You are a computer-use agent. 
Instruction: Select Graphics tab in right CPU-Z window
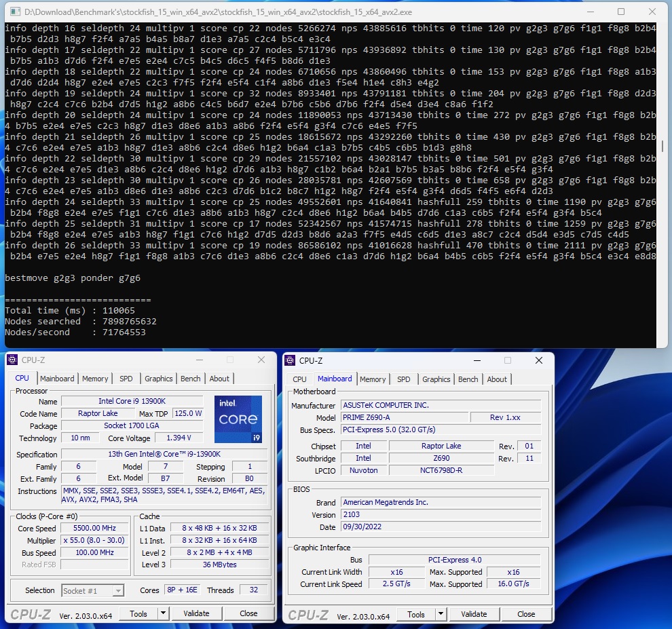coord(436,379)
